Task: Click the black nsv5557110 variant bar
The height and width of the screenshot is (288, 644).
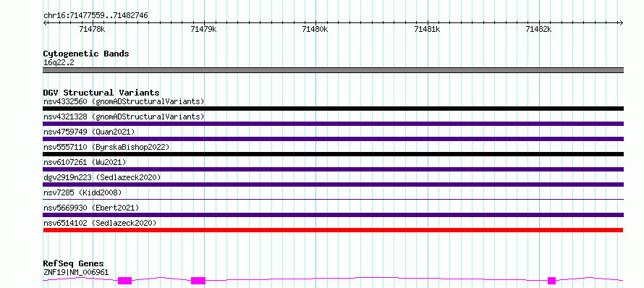Action: point(333,154)
